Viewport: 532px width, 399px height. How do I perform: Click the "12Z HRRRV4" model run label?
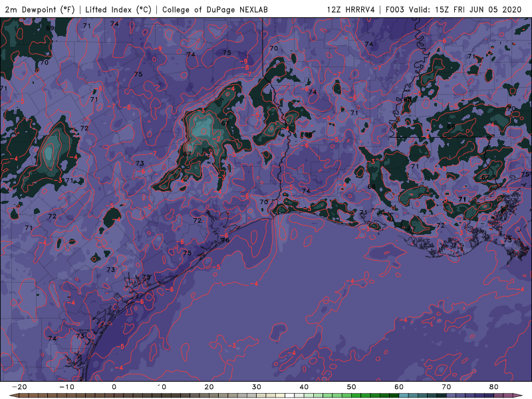click(x=351, y=9)
